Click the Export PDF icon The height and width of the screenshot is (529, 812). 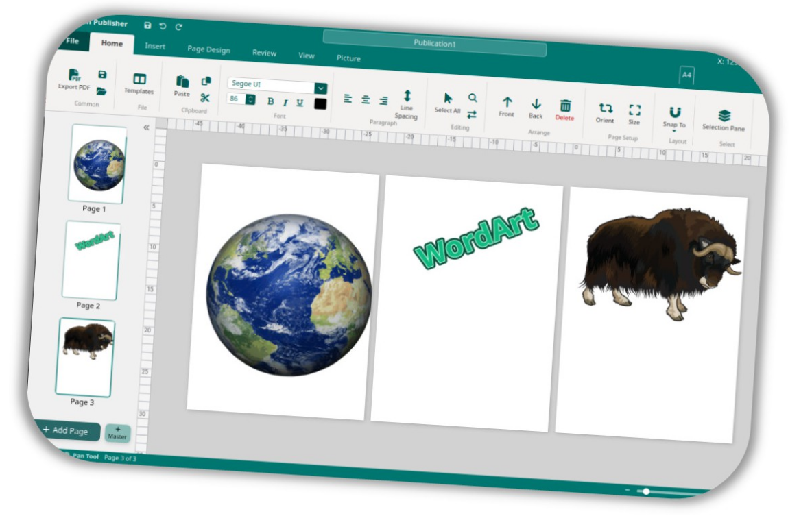[75, 75]
